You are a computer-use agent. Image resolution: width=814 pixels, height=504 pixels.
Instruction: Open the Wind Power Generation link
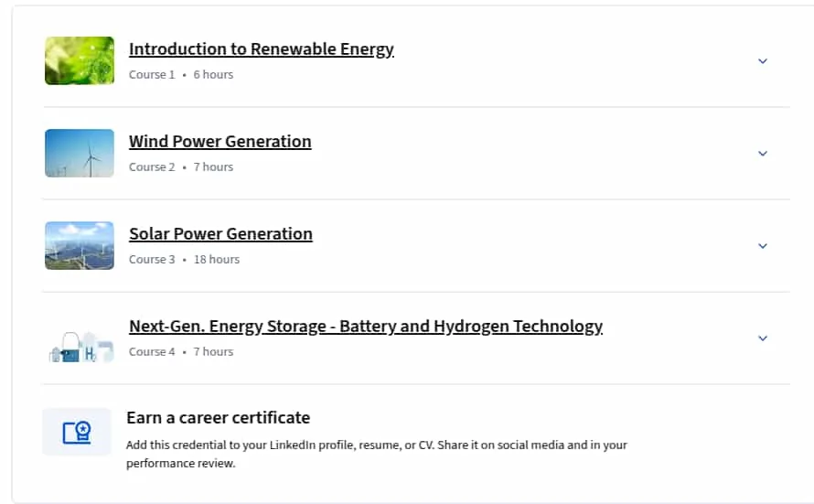220,141
